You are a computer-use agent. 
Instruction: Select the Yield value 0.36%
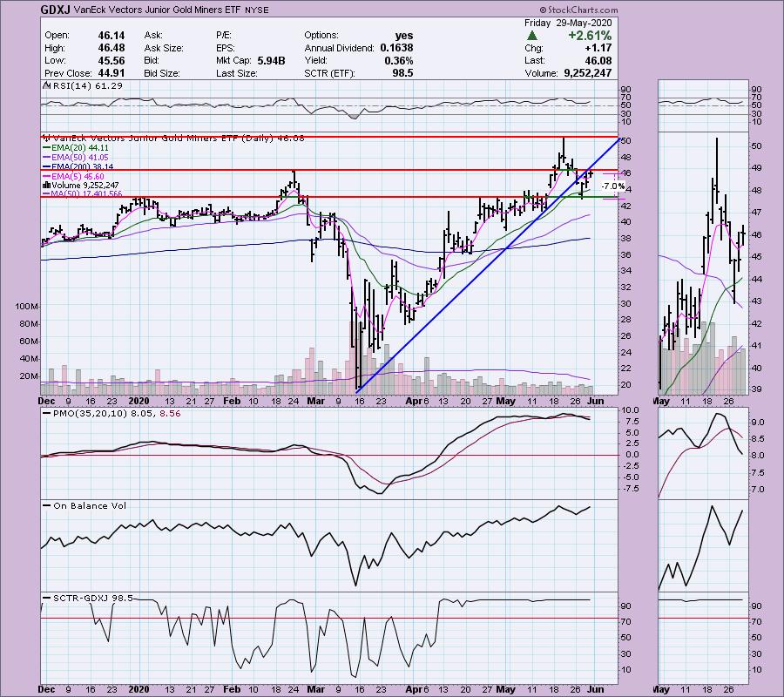coord(399,60)
